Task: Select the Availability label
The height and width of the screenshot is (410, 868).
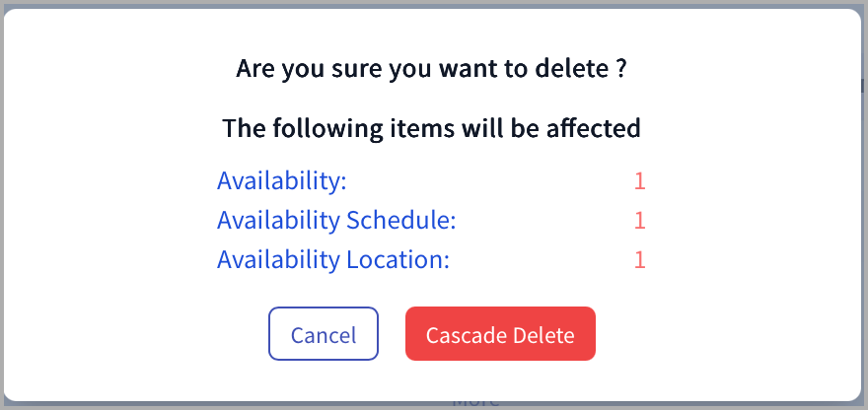Action: click(282, 181)
